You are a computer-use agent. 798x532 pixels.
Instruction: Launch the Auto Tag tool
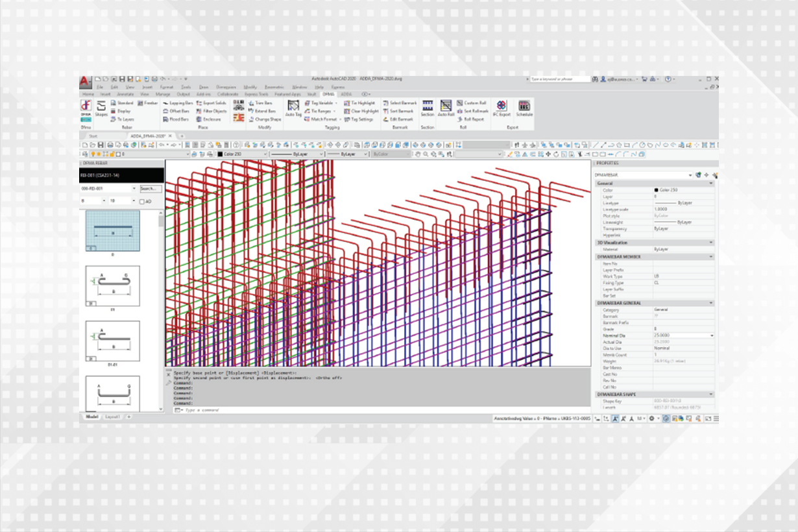tap(293, 108)
